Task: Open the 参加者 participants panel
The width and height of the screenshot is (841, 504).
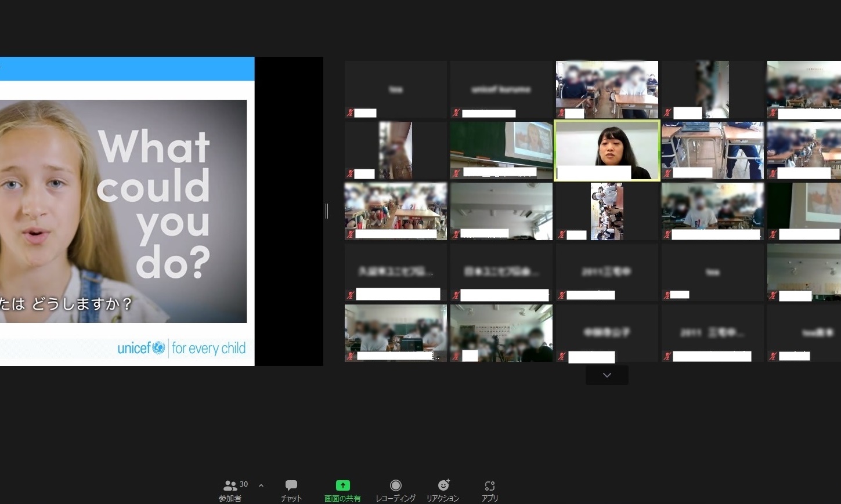Action: [x=230, y=490]
